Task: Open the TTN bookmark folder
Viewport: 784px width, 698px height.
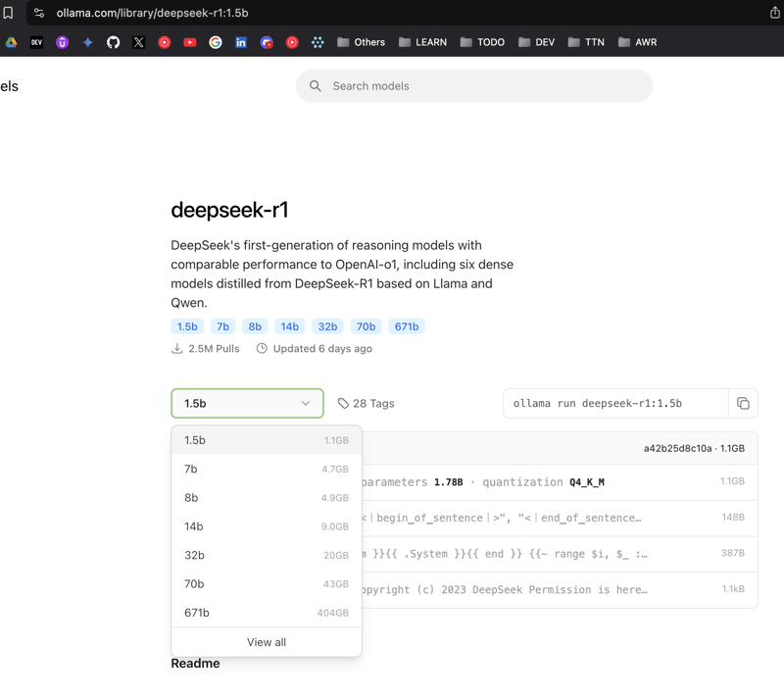Action: (x=586, y=42)
